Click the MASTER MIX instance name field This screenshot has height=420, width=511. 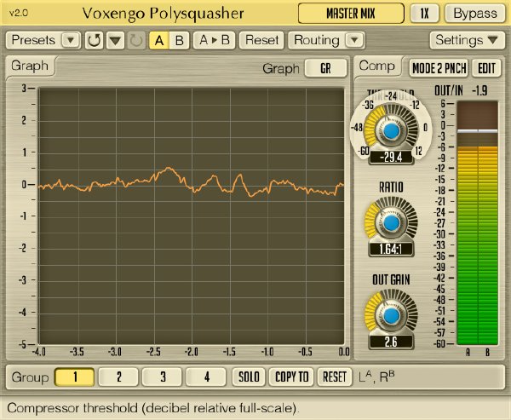pos(351,14)
